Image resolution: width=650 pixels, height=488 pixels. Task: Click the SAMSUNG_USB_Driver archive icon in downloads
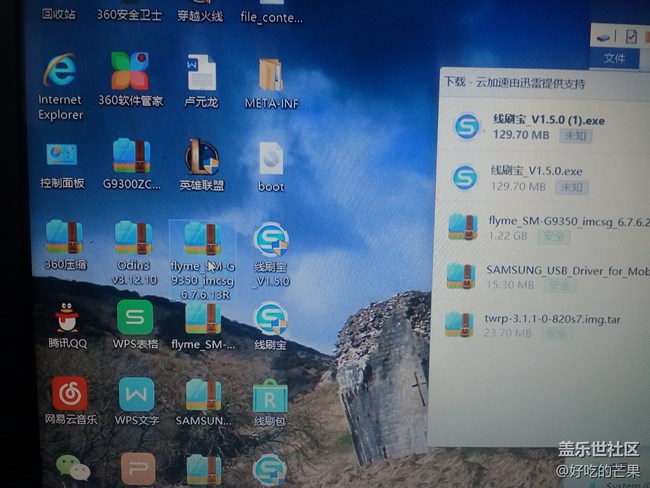click(461, 275)
